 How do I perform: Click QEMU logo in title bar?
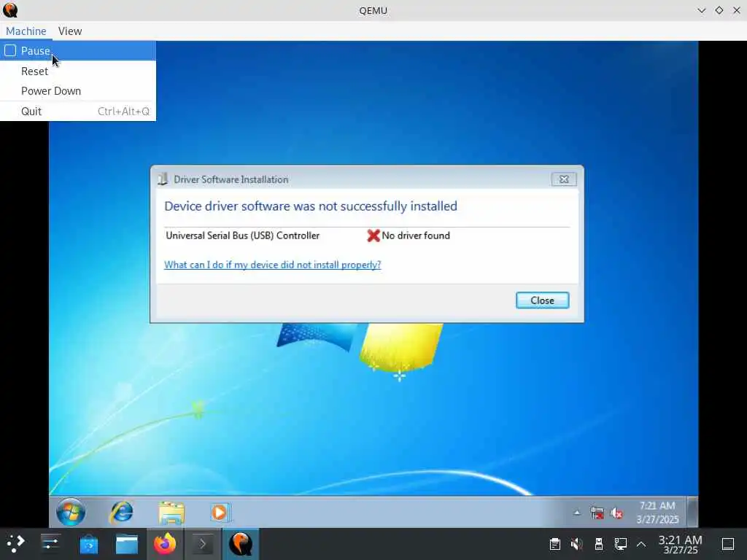[x=10, y=10]
